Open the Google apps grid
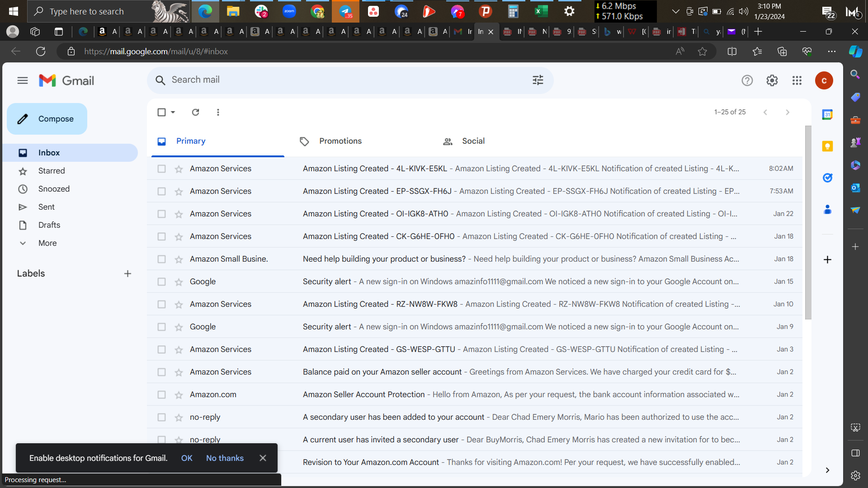 pyautogui.click(x=797, y=80)
